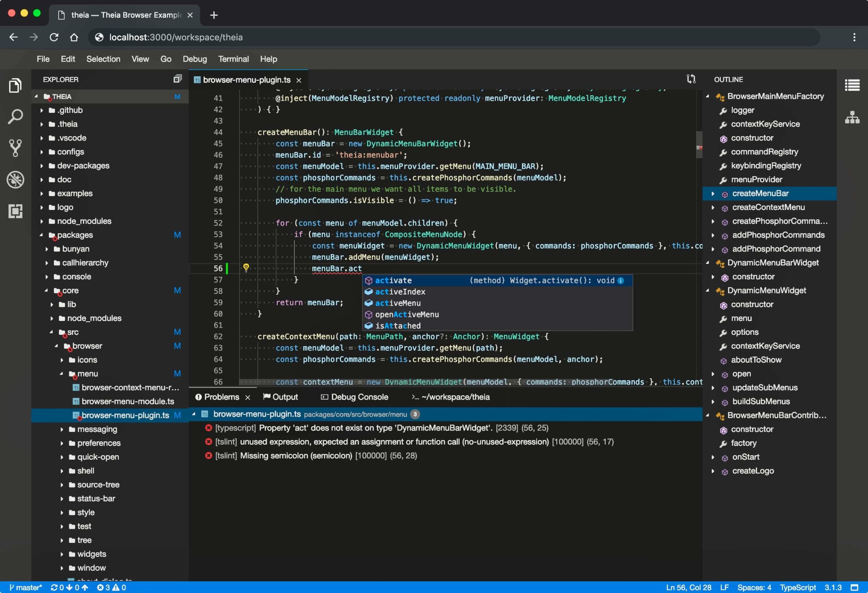Open the Terminal menu item
This screenshot has width=868, height=593.
pyautogui.click(x=234, y=59)
